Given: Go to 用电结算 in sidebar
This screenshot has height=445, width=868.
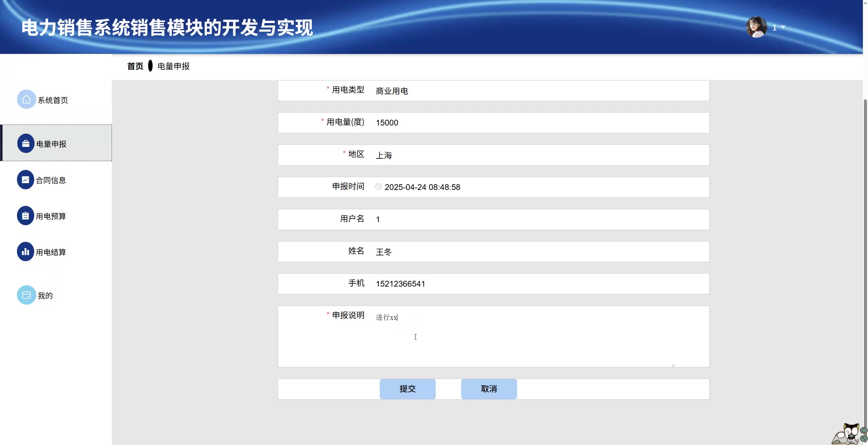Looking at the screenshot, I should click(x=51, y=252).
